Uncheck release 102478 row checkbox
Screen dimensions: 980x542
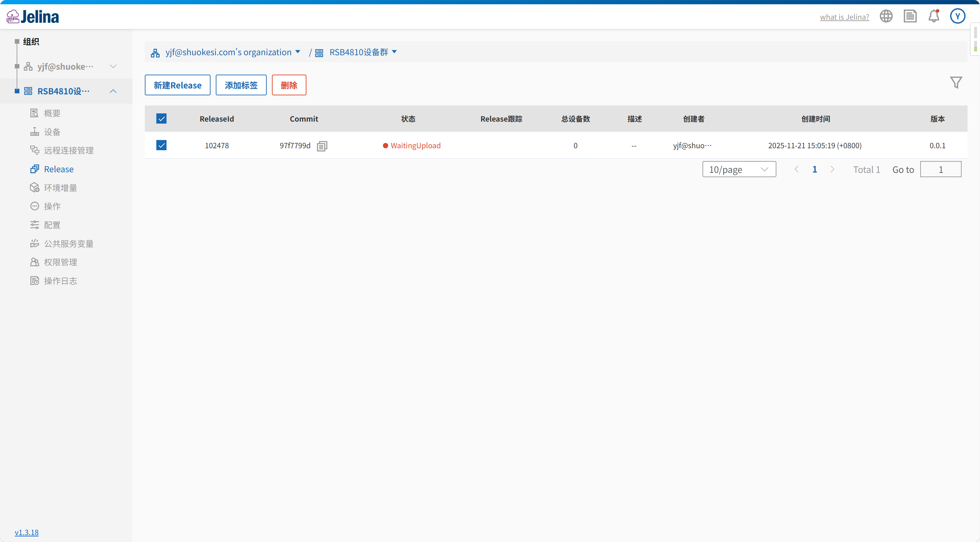tap(161, 145)
